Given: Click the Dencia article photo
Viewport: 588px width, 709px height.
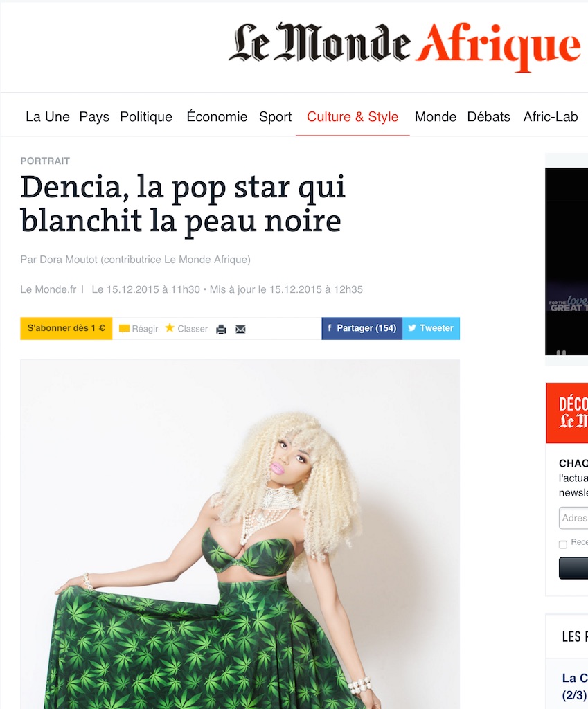Looking at the screenshot, I should pyautogui.click(x=240, y=535).
